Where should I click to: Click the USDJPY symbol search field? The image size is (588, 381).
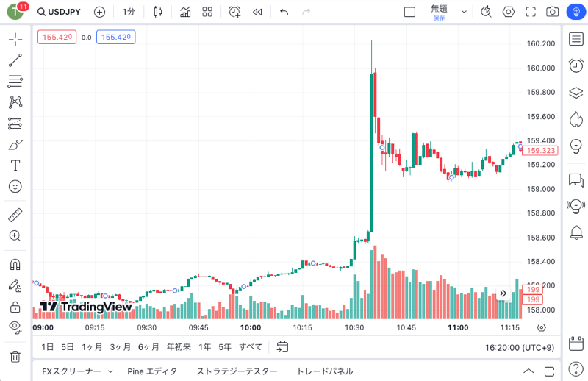(59, 12)
